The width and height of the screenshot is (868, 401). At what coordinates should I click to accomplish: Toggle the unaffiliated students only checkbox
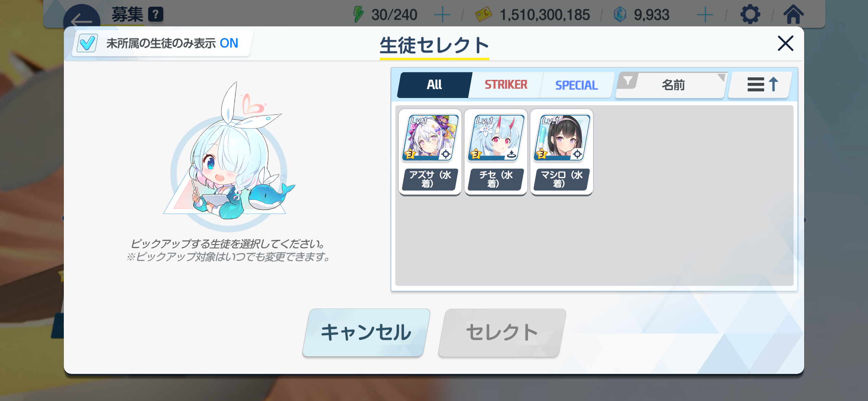87,43
